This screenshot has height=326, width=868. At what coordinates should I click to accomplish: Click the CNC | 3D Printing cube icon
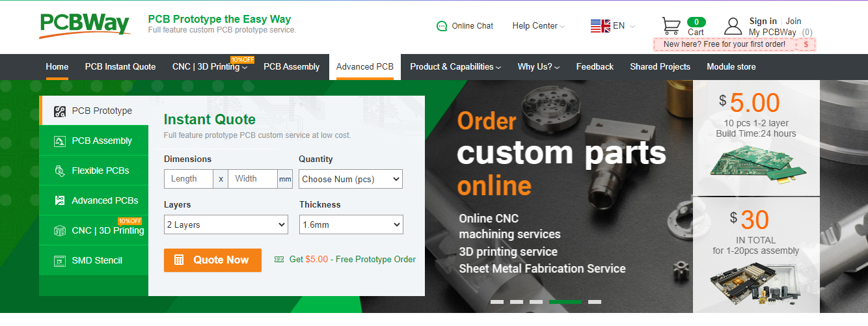[x=60, y=230]
